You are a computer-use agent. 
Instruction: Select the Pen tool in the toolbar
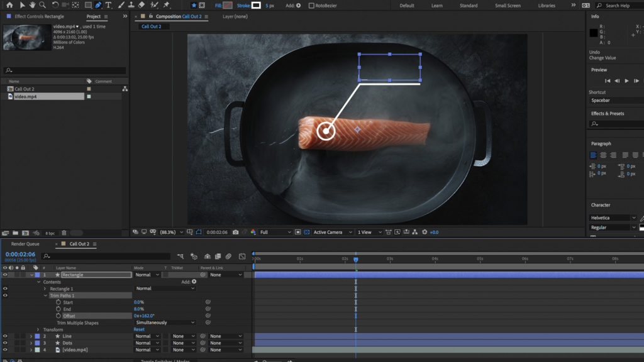[99, 5]
